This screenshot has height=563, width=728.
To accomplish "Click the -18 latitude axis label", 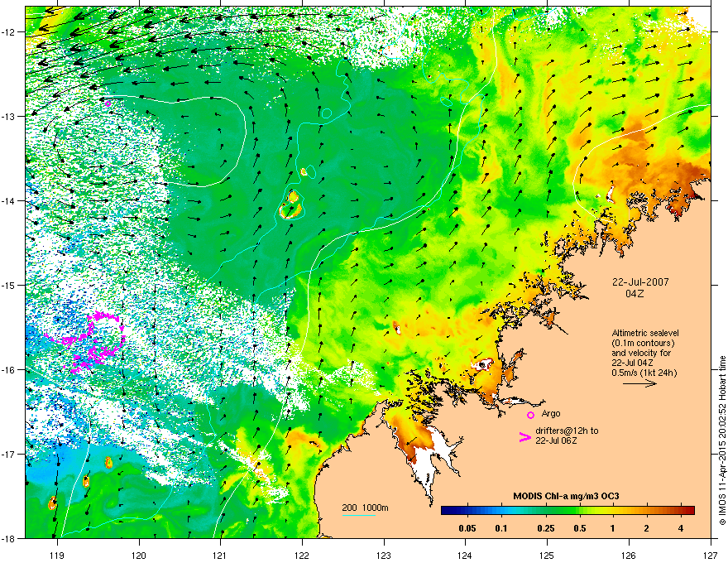I will [10, 538].
